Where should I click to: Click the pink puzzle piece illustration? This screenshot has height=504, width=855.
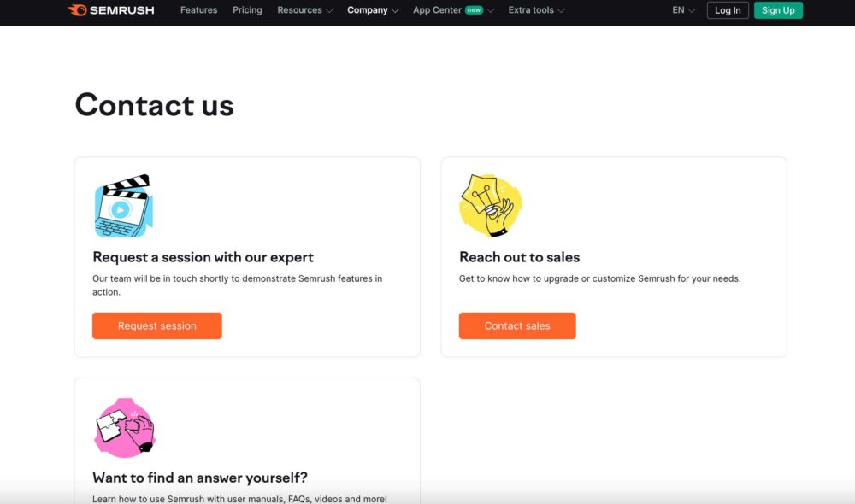[x=124, y=428]
